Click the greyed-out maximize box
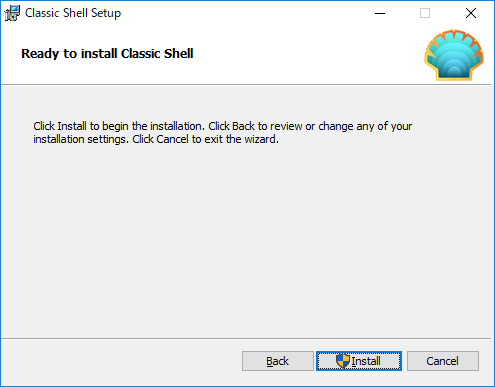Image resolution: width=495 pixels, height=387 pixels. 425,13
